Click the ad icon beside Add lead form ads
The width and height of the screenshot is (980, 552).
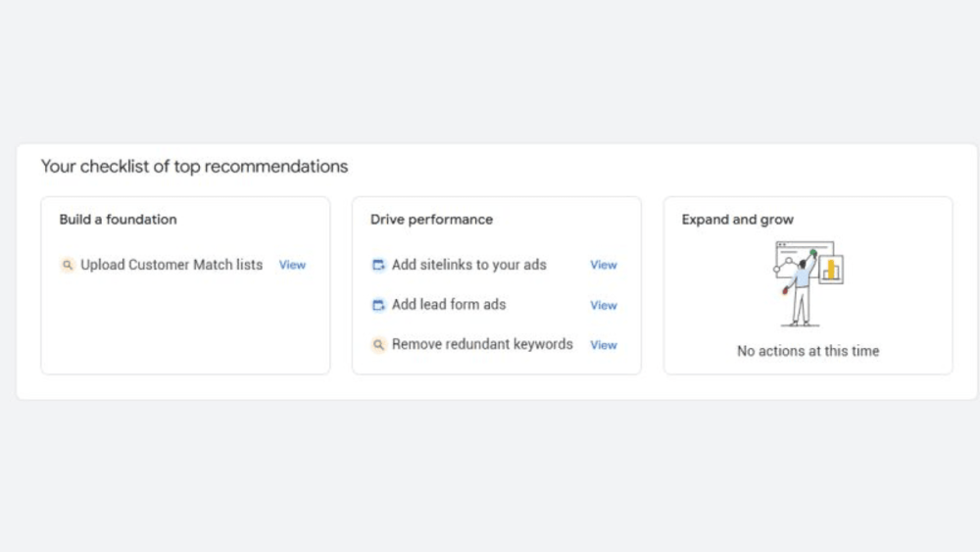point(378,305)
